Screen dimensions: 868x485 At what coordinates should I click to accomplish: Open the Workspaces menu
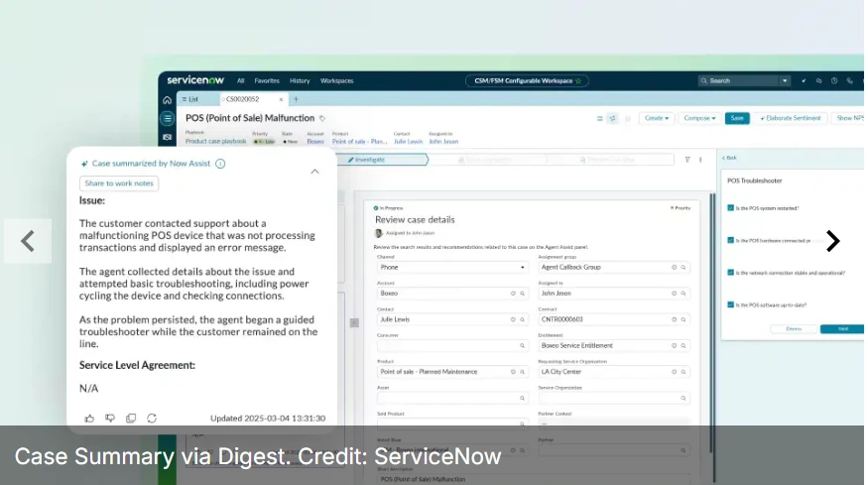[336, 81]
